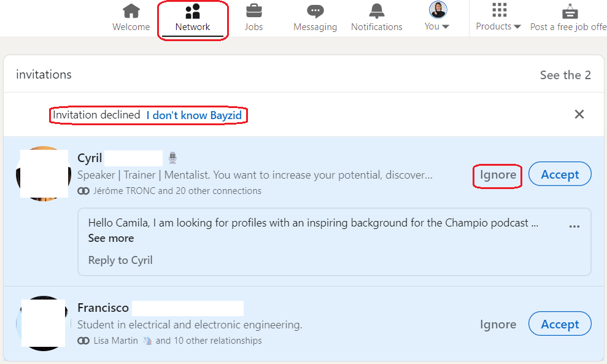Click Post a free job icon

[x=570, y=11]
